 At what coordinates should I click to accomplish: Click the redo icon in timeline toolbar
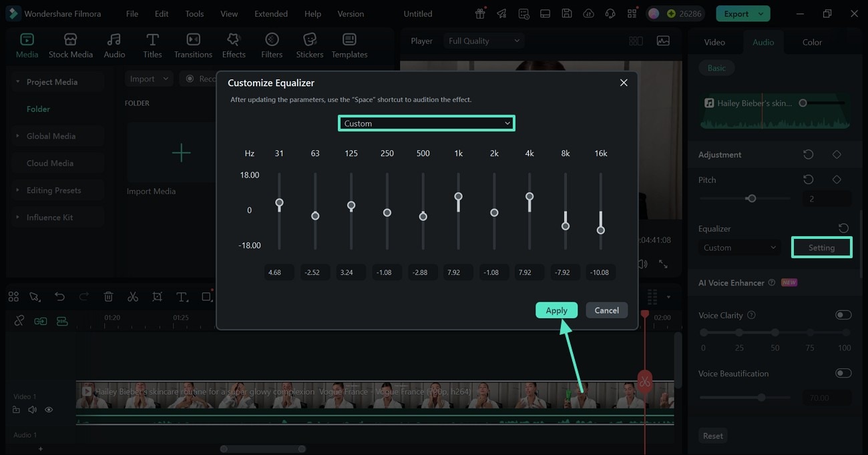84,297
